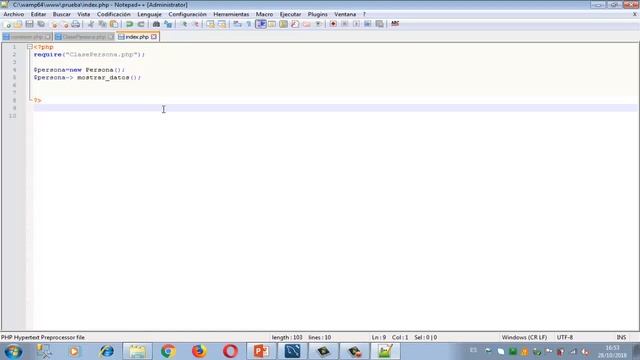The height and width of the screenshot is (360, 640).
Task: Close the index.php tab with its X
Action: 154,37
